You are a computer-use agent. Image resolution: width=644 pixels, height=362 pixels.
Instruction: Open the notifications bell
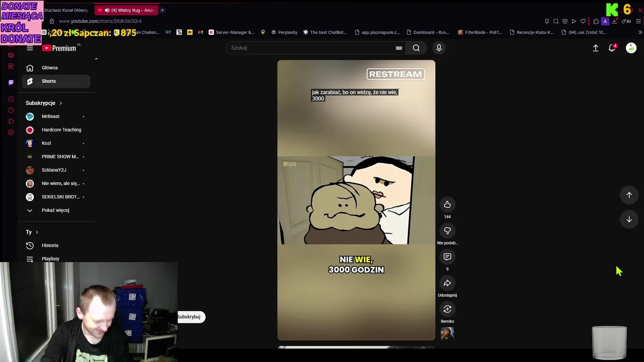click(x=612, y=48)
